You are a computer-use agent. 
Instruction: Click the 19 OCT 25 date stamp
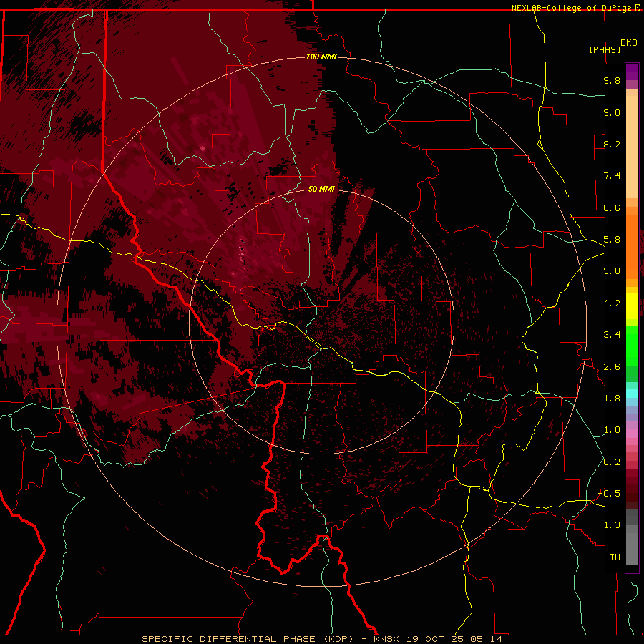point(436,639)
